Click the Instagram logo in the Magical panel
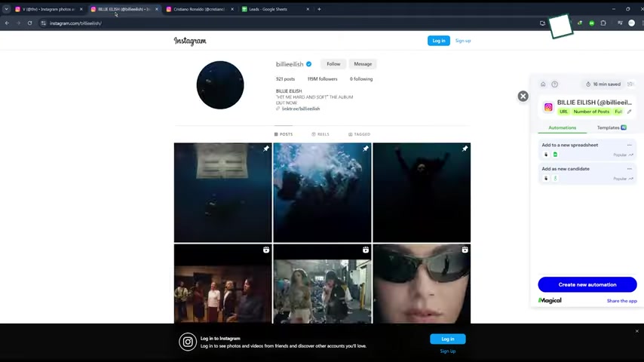 pos(548,107)
